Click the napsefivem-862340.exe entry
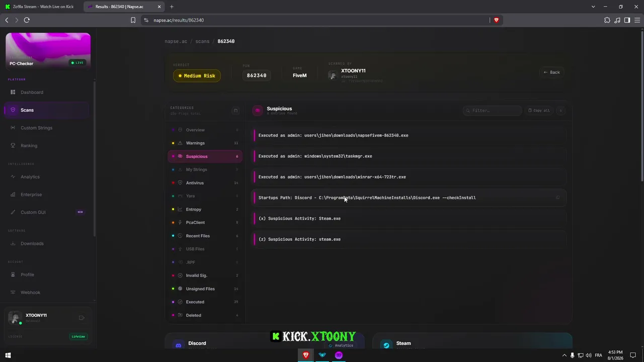The image size is (644, 362). click(410, 135)
